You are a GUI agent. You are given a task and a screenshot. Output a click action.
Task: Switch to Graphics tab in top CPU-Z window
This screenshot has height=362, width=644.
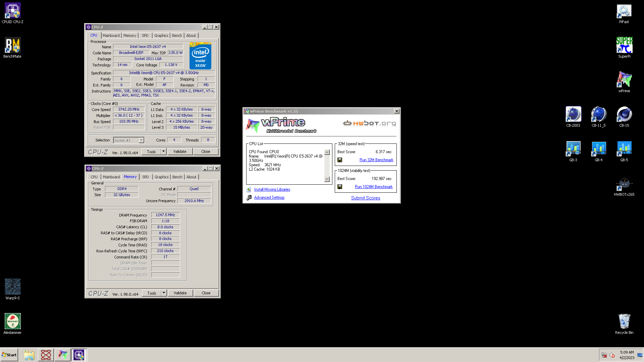161,36
